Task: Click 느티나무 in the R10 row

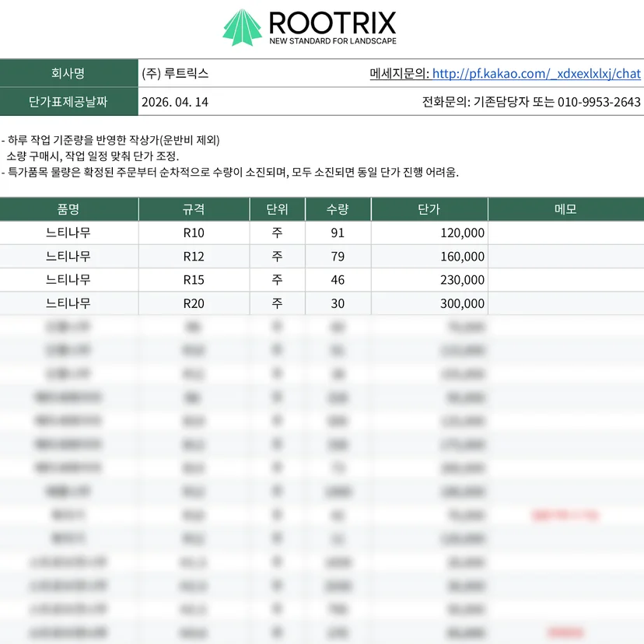Action: coord(68,233)
